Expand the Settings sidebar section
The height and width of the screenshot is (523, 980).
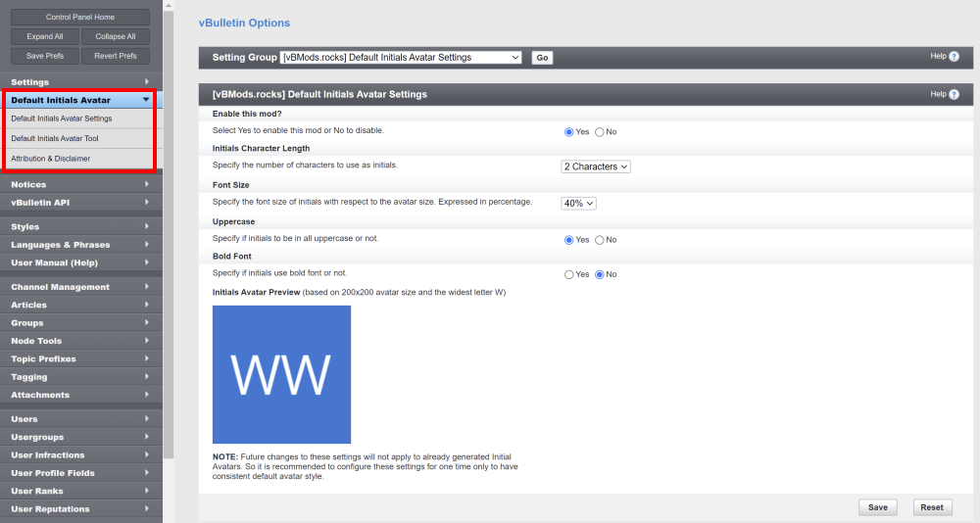[80, 82]
